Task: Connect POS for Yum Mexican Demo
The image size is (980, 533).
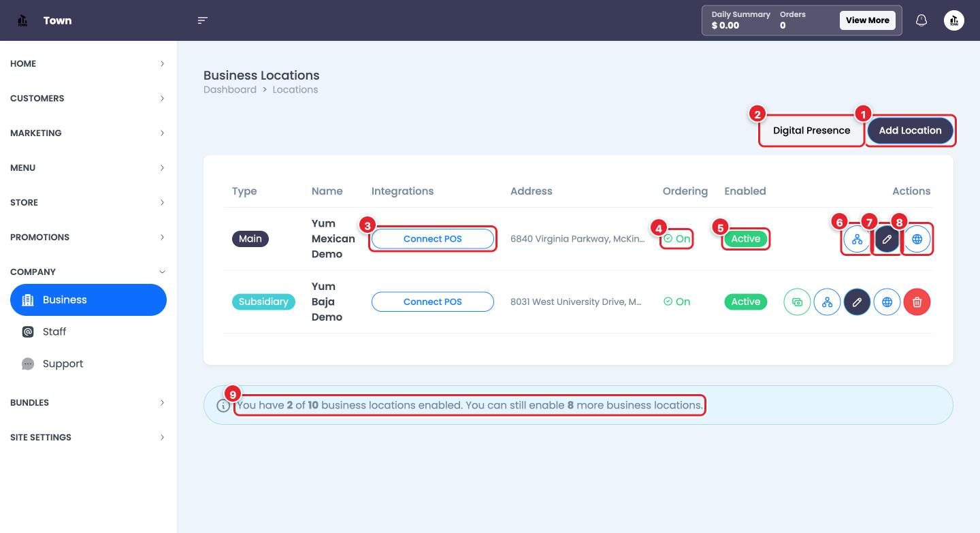Action: point(433,239)
